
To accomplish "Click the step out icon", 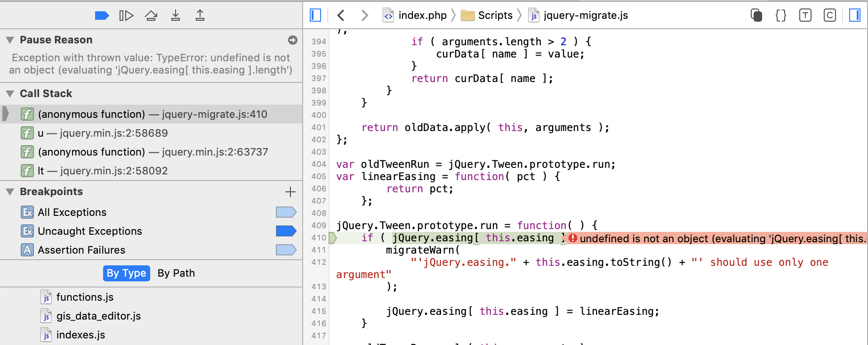I will (x=200, y=16).
